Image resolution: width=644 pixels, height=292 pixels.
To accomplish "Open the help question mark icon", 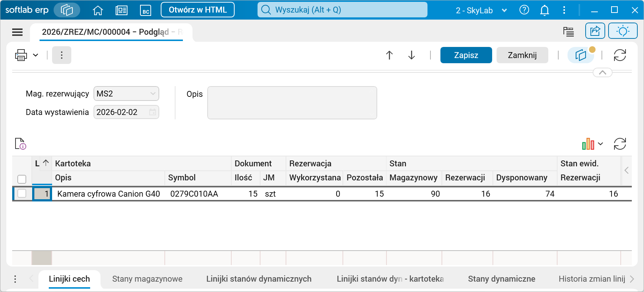I will click(x=524, y=10).
